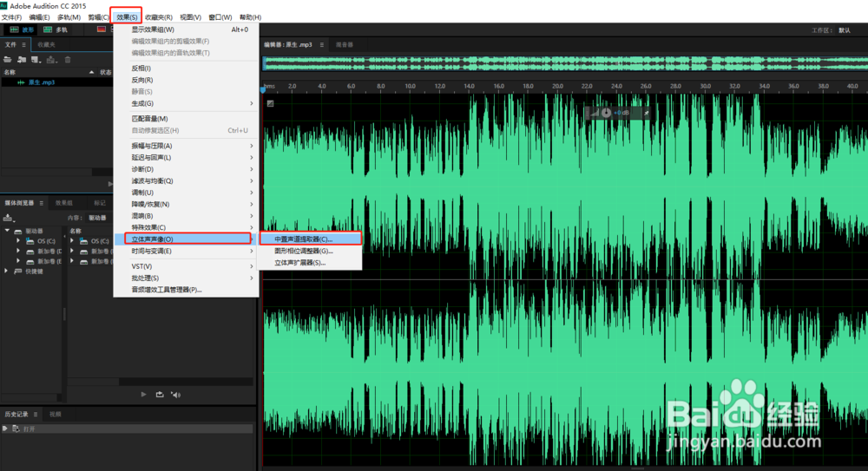Click the HUD pin icon
The height and width of the screenshot is (471, 868).
pyautogui.click(x=646, y=113)
